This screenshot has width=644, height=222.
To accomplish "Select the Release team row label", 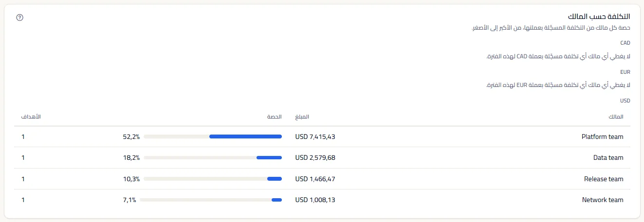I will [x=604, y=179].
